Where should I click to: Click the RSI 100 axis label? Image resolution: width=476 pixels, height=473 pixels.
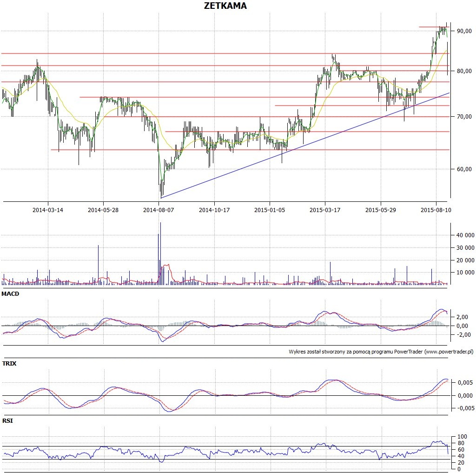463,437
